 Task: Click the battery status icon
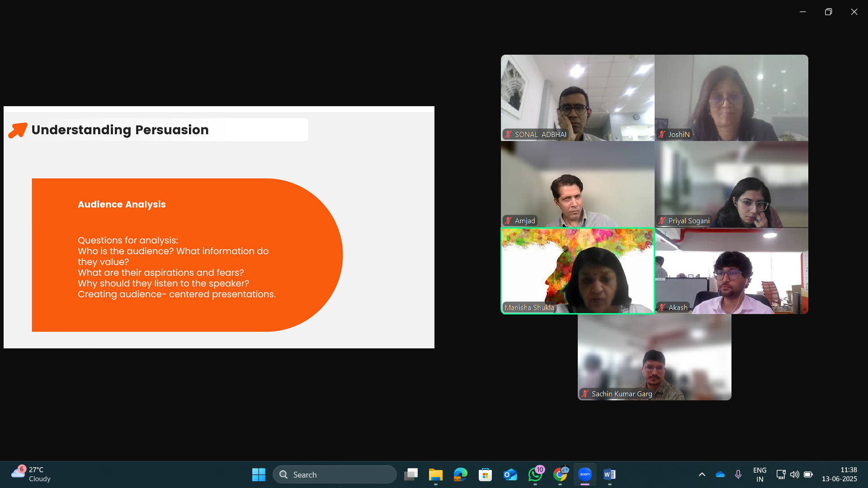[808, 474]
